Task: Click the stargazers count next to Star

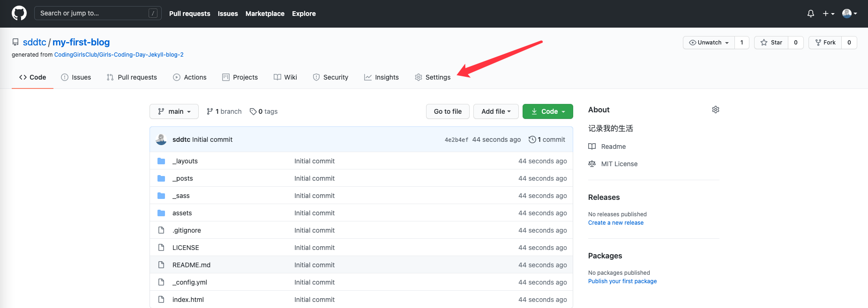Action: 796,43
